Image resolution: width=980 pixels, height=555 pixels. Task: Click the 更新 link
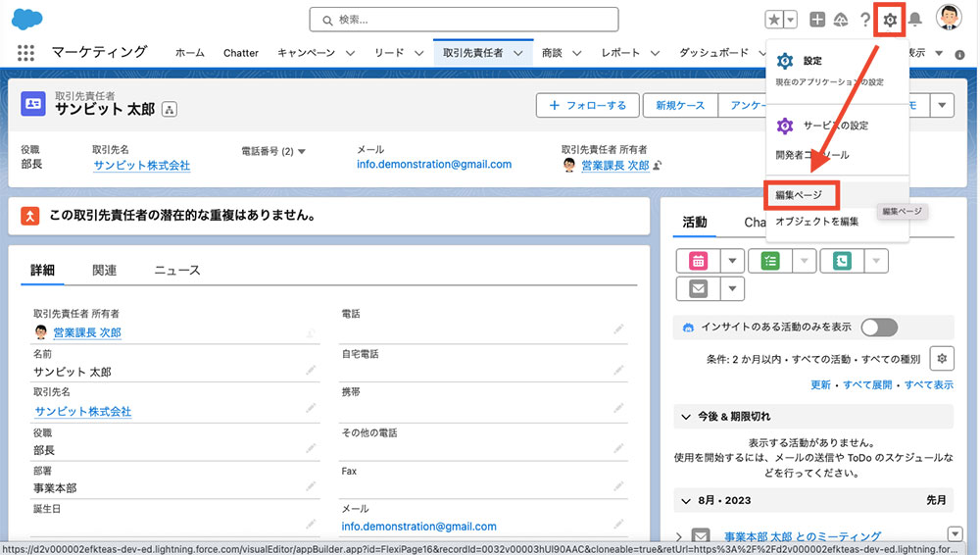[820, 384]
